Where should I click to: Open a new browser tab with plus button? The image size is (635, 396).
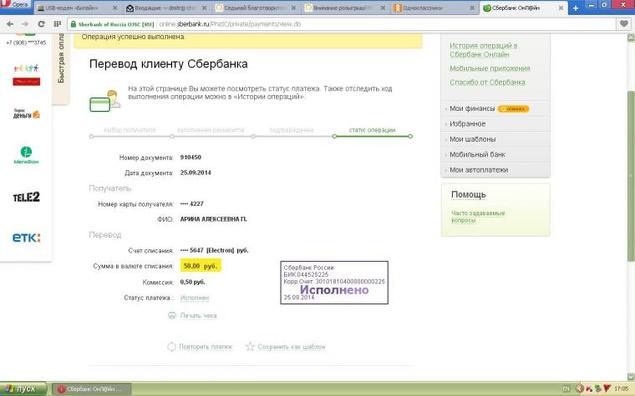tap(575, 8)
